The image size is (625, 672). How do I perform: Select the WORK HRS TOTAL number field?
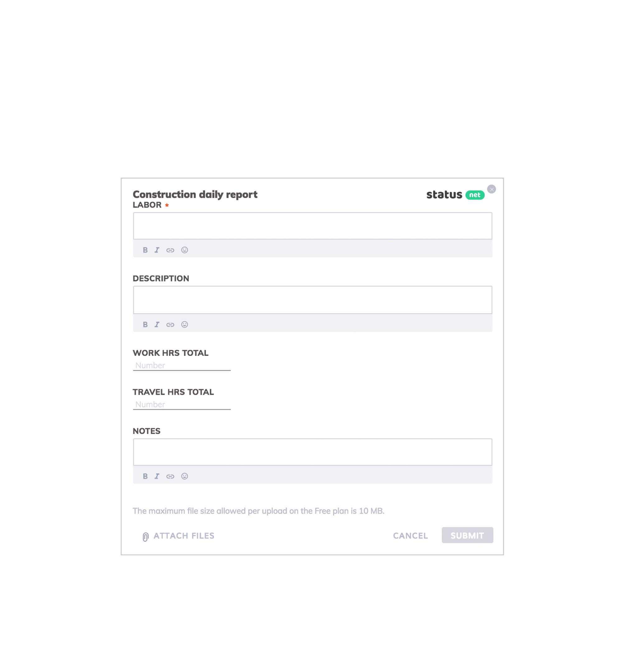pos(182,365)
